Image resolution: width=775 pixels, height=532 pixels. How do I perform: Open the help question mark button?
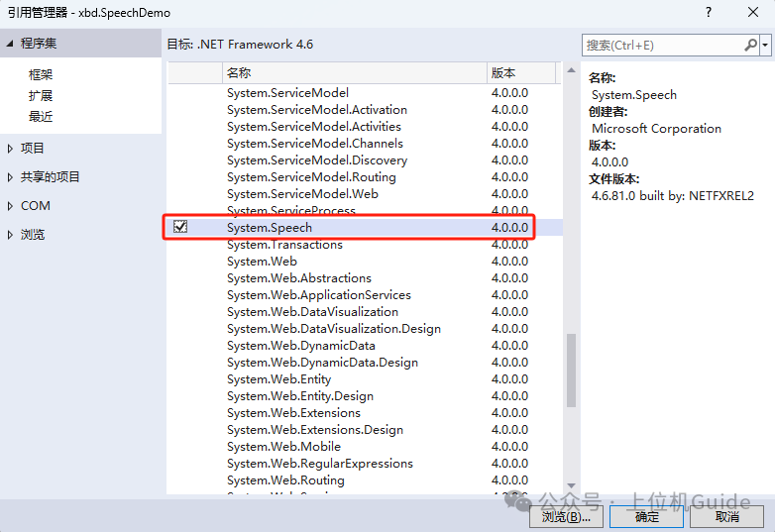pyautogui.click(x=708, y=13)
